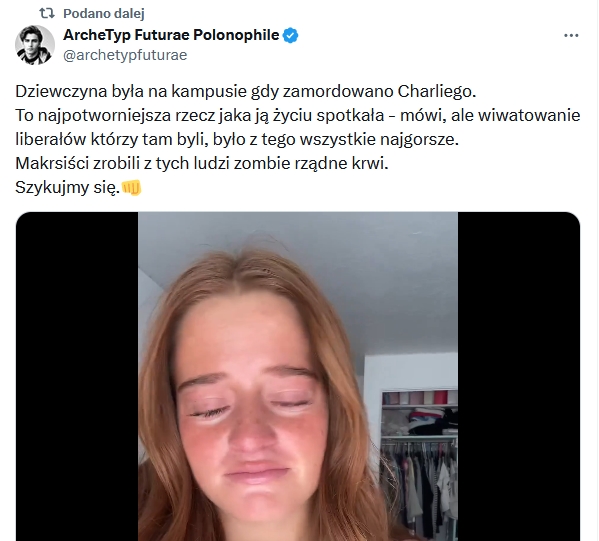The height and width of the screenshot is (541, 599).
Task: Click the closet with clothes in the video frame
Action: (x=419, y=458)
